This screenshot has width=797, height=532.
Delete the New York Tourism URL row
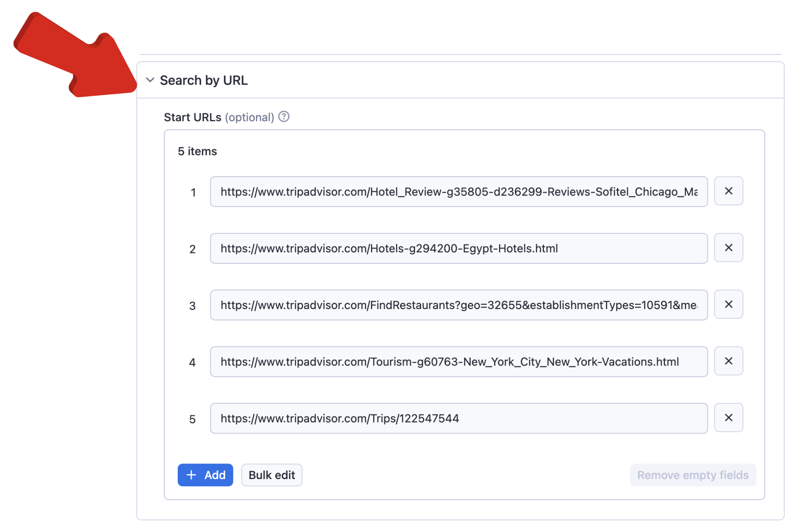pyautogui.click(x=728, y=361)
